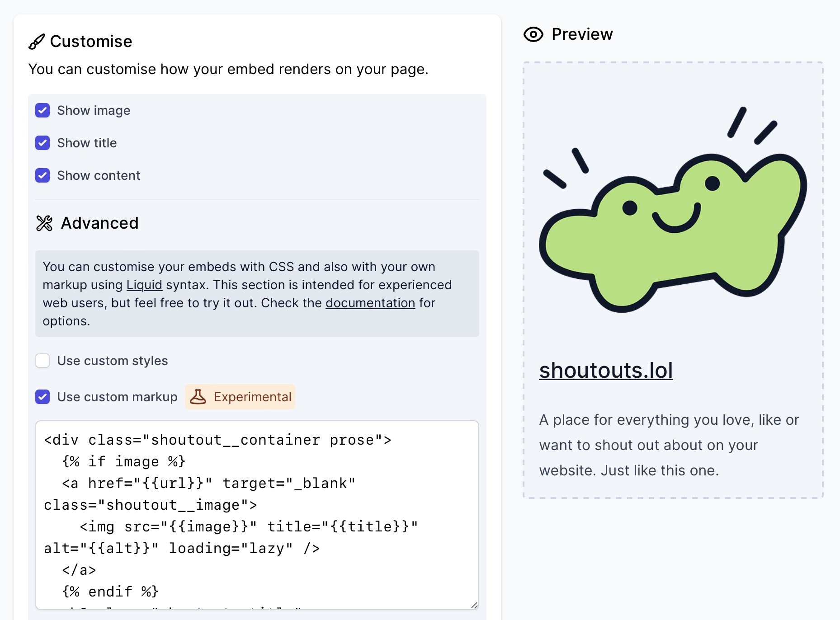This screenshot has height=620, width=840.
Task: Open the shoutouts.lol title link in preview
Action: 606,371
